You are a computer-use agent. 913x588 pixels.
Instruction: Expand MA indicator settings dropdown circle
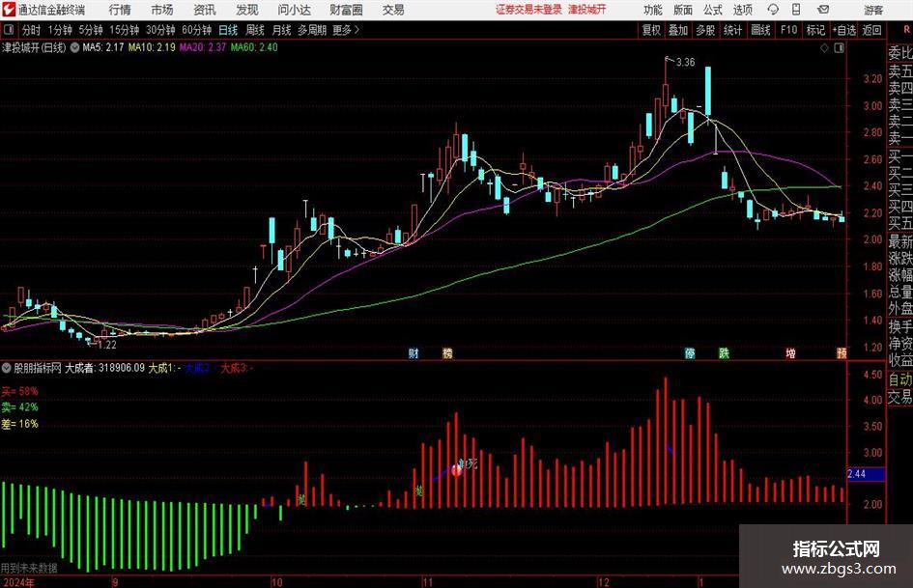pyautogui.click(x=74, y=47)
